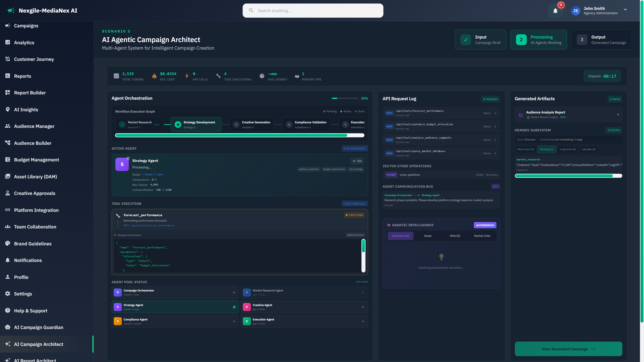This screenshot has width=644, height=362.
Task: Adjust the Agent Orchestration 20% progress slider
Action: coord(345,98)
